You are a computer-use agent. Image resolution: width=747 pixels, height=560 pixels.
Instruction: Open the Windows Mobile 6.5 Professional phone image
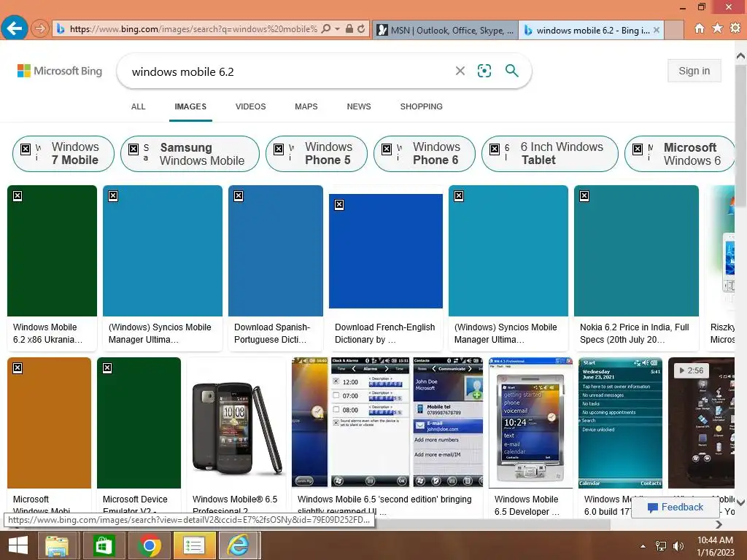237,423
